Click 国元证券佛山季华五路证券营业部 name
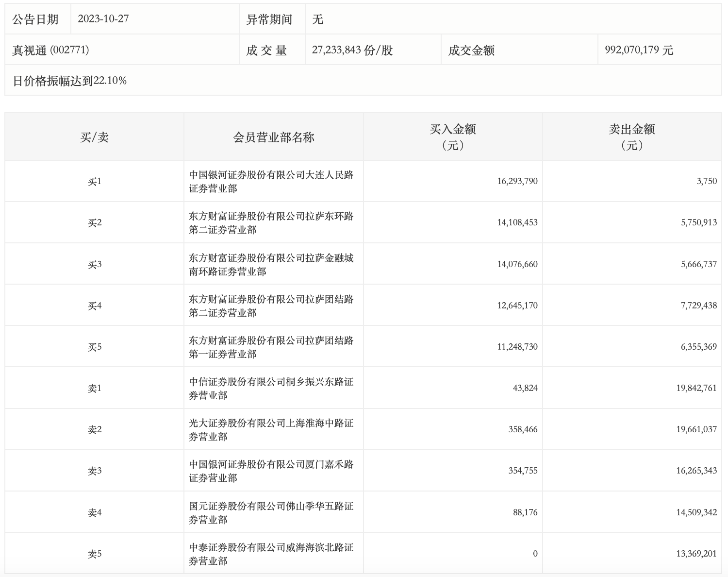 tap(271, 512)
